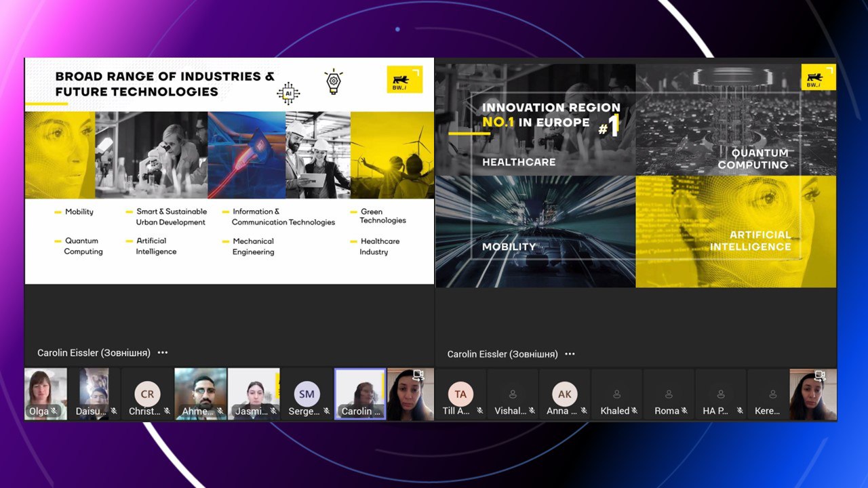This screenshot has width=868, height=488.
Task: Click the muted mic icon beside Serge…
Action: point(326,411)
